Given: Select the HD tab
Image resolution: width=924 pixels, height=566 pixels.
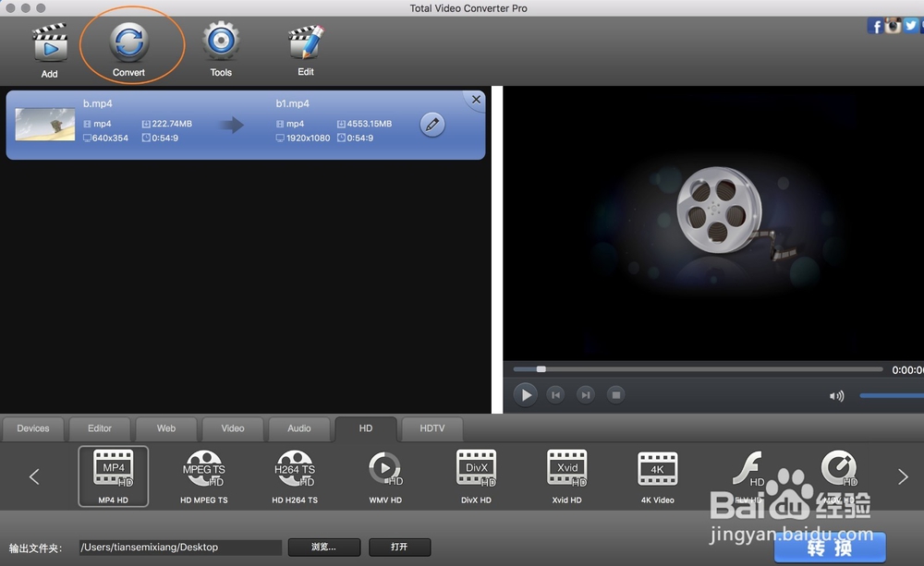Looking at the screenshot, I should (366, 428).
